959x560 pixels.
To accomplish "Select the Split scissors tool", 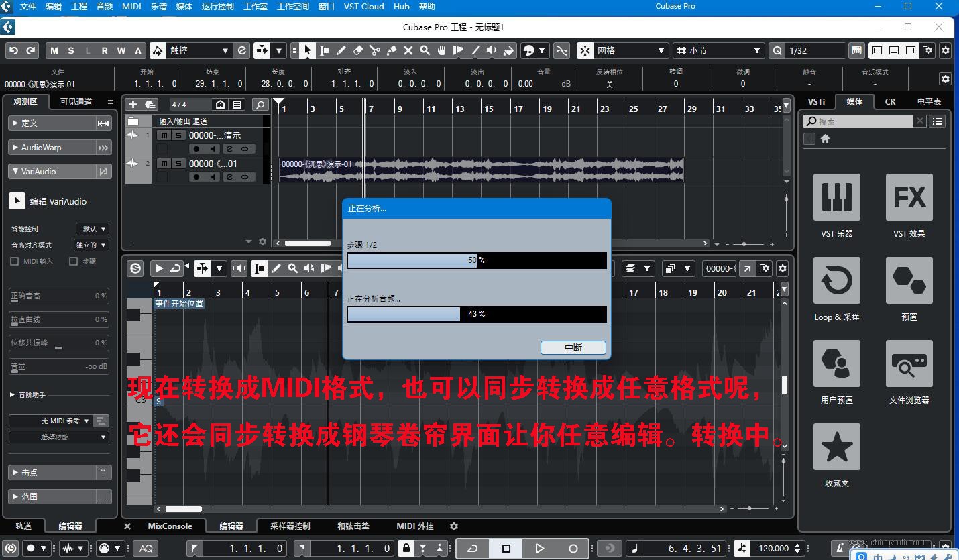I will coord(374,50).
